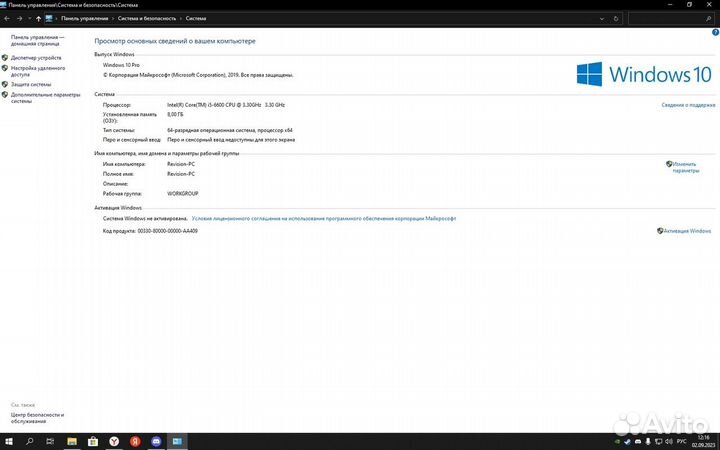720x450 pixels.
Task: Click the computer icon in address bar
Action: (49, 18)
